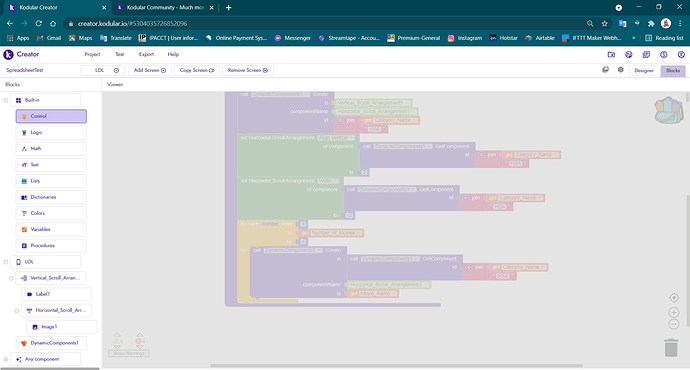Open the Variables blocks drawer
The image size is (690, 370).
[x=51, y=229]
